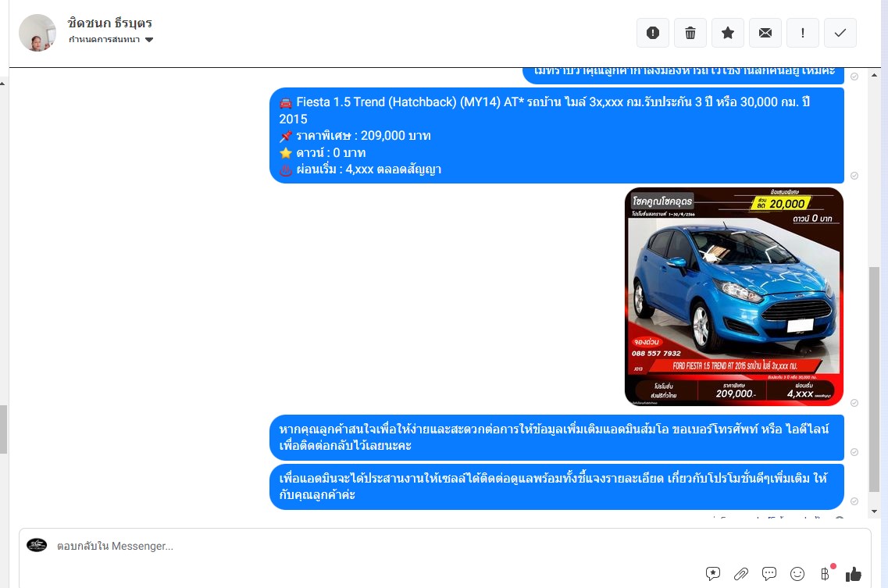
Task: Flag conversation with exclamation mark icon
Action: 803,33
